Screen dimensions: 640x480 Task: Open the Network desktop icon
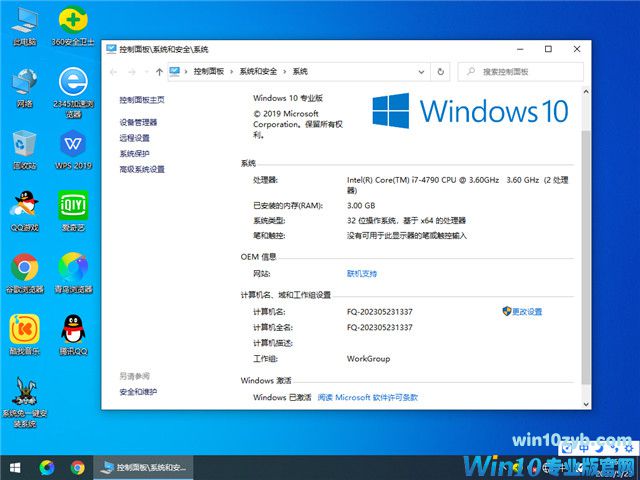pyautogui.click(x=24, y=88)
